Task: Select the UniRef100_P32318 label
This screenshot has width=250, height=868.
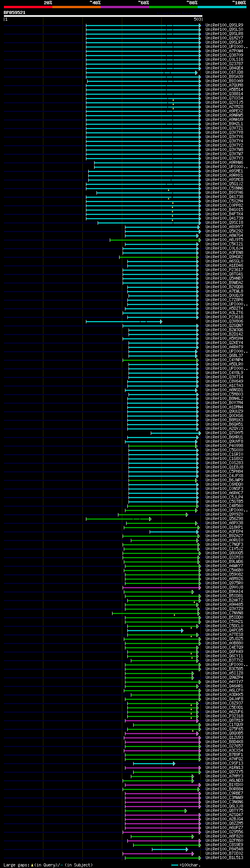Action: click(224, 716)
